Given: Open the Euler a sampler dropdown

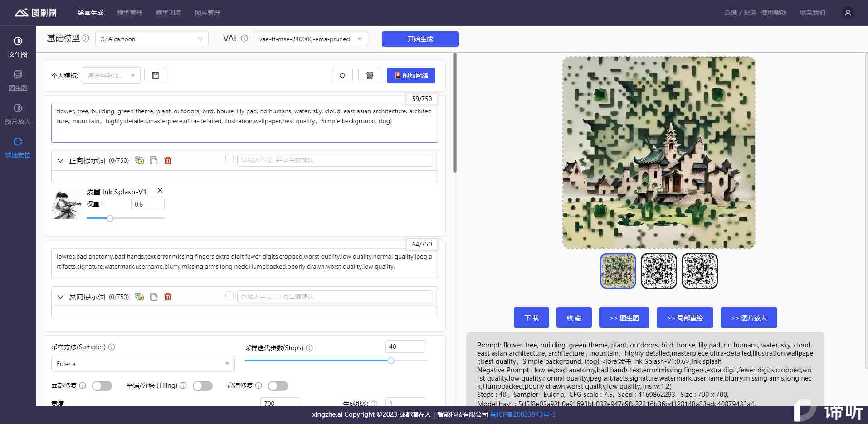Looking at the screenshot, I should point(143,364).
